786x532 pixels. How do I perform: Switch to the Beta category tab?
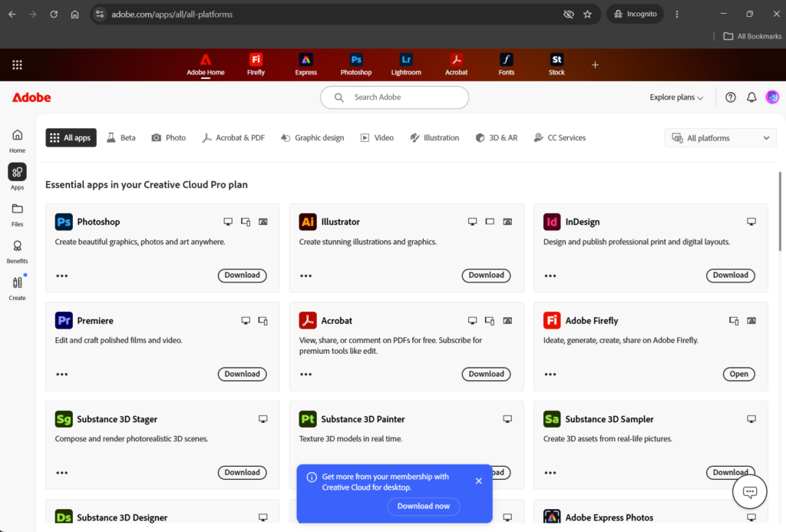121,138
